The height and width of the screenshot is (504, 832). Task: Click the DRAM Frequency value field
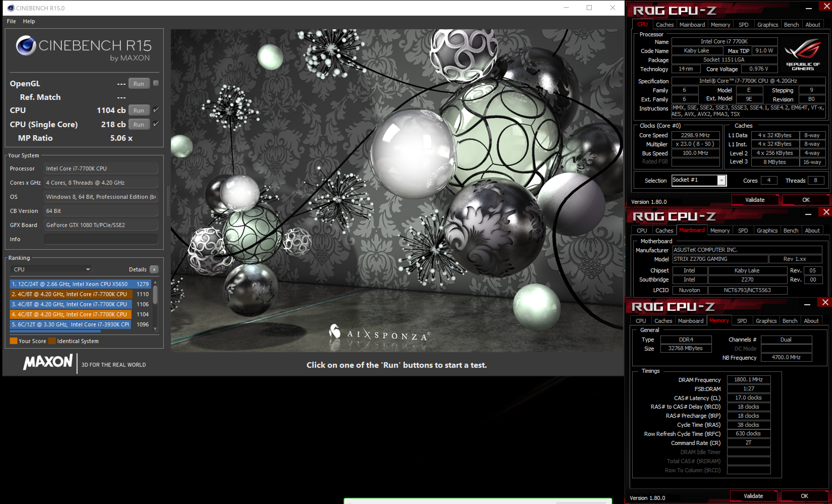click(748, 379)
